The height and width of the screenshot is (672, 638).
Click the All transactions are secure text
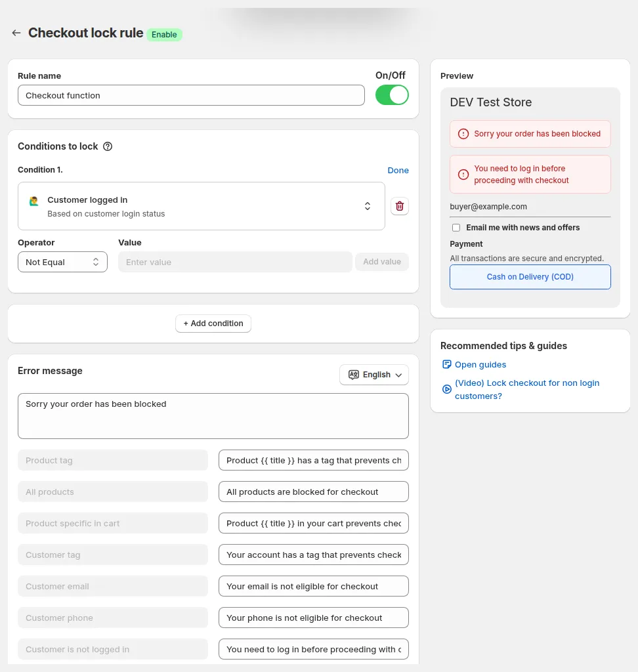click(x=526, y=259)
